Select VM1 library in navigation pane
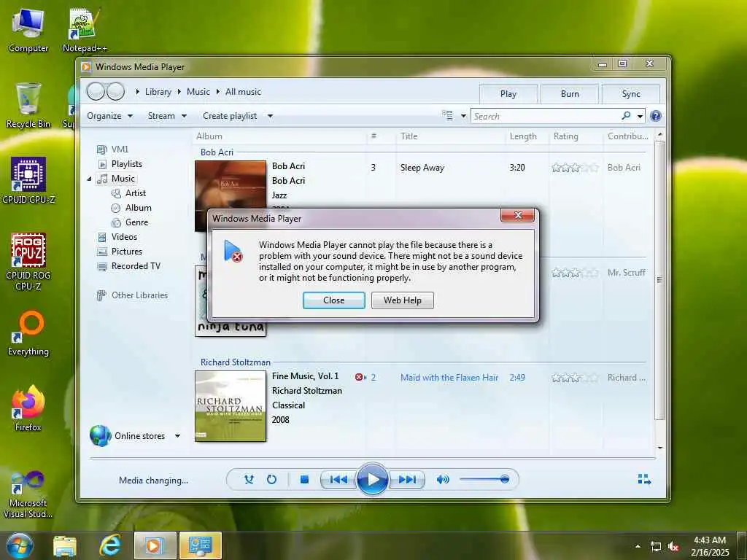Screen dimensions: 747x560 [x=112, y=149]
